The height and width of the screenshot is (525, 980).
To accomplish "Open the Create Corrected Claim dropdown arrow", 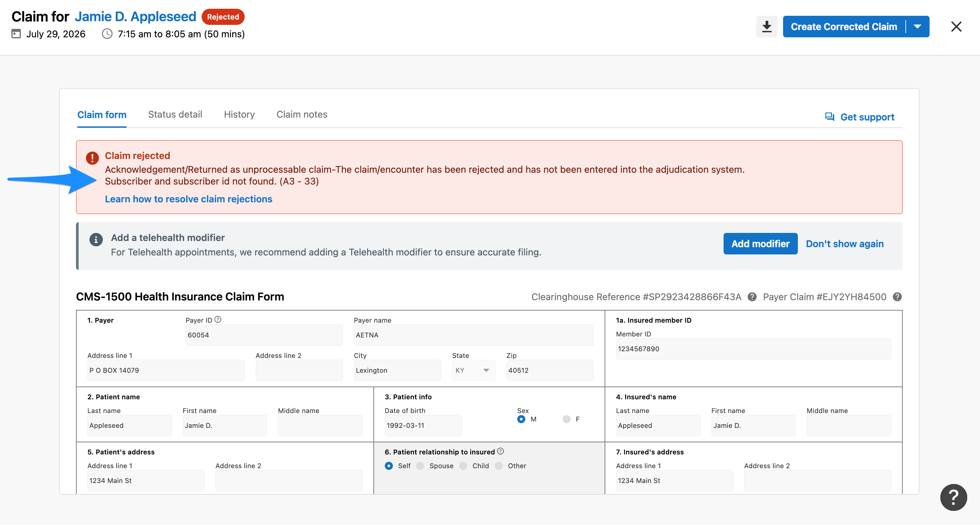I will coord(917,27).
